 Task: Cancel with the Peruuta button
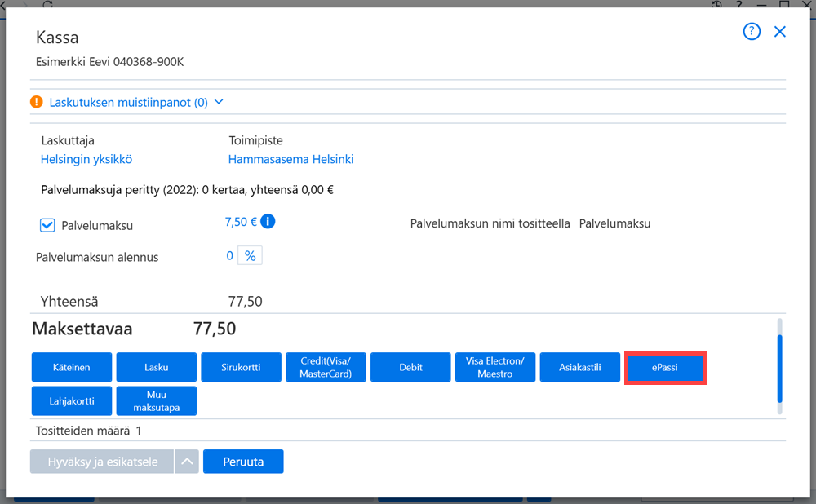click(243, 462)
